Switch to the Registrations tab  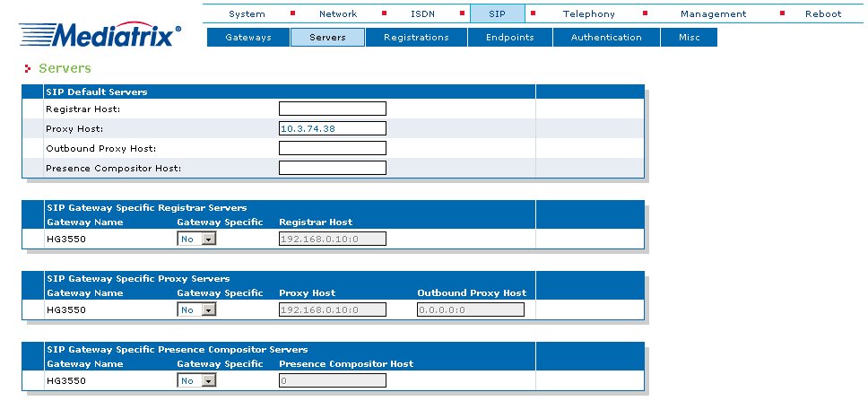click(x=416, y=37)
